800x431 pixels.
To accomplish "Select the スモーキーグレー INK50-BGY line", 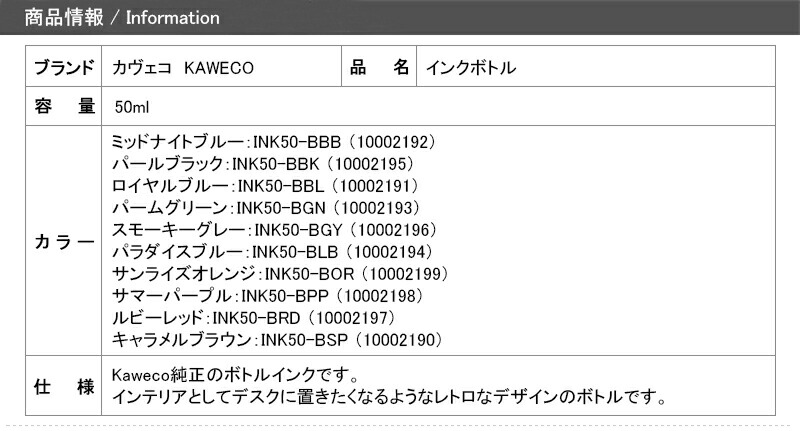I will click(x=274, y=230).
